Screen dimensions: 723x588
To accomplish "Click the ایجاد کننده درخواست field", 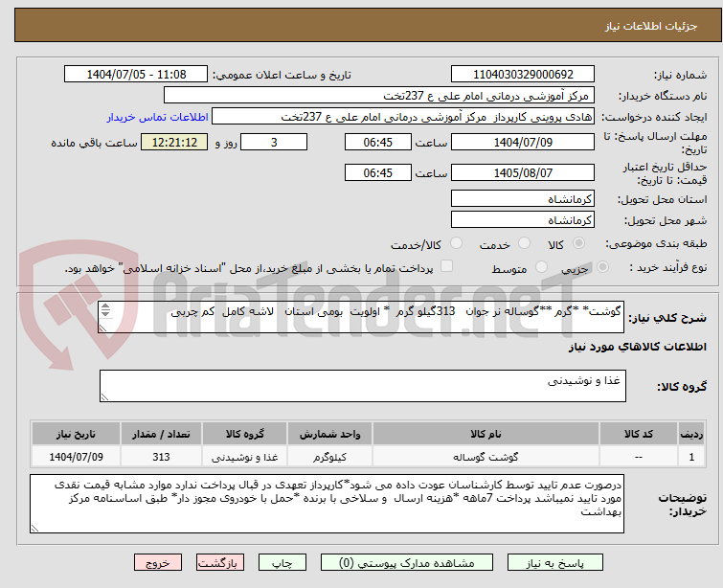I will [403, 117].
